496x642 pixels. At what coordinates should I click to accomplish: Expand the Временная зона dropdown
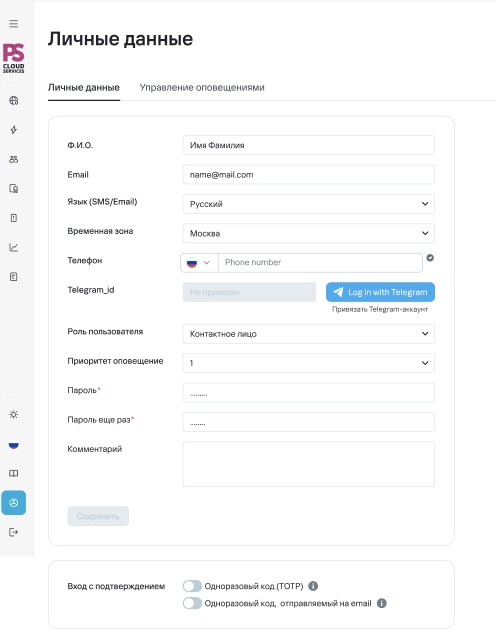[308, 233]
